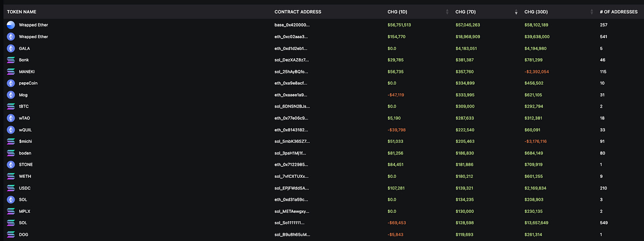Viewport: 644px width, 241px height.
Task: Select the DOG token name
Action: click(x=23, y=234)
